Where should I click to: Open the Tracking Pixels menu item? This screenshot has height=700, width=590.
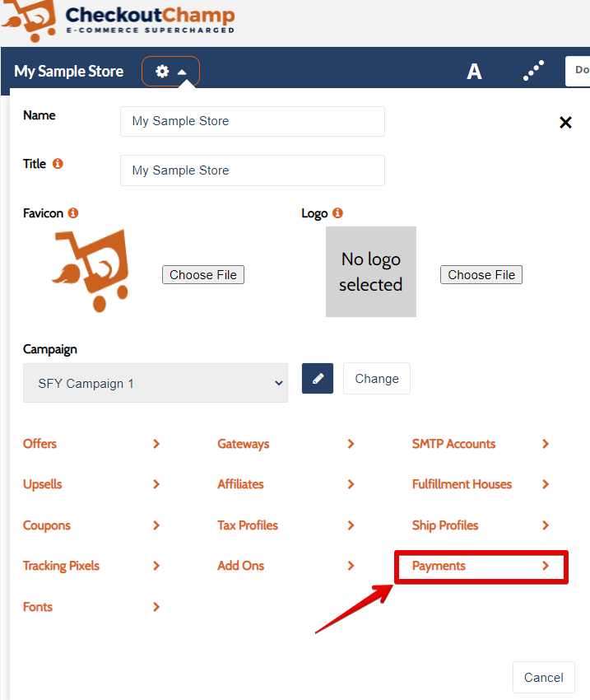click(x=62, y=566)
